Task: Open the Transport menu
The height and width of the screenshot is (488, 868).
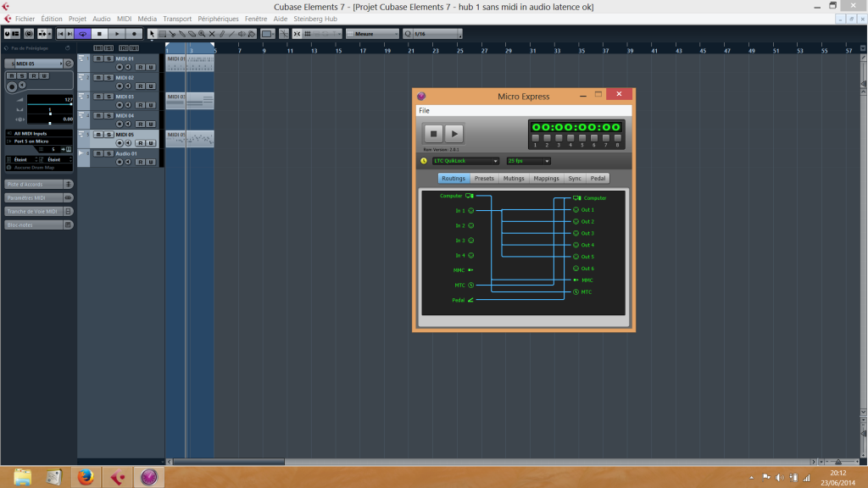Action: click(177, 19)
